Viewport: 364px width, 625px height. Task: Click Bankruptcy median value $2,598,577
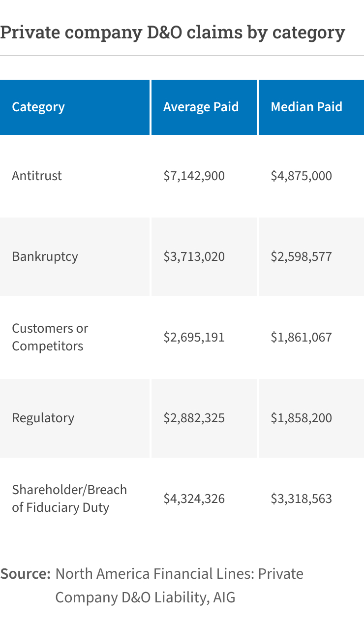pyautogui.click(x=301, y=256)
